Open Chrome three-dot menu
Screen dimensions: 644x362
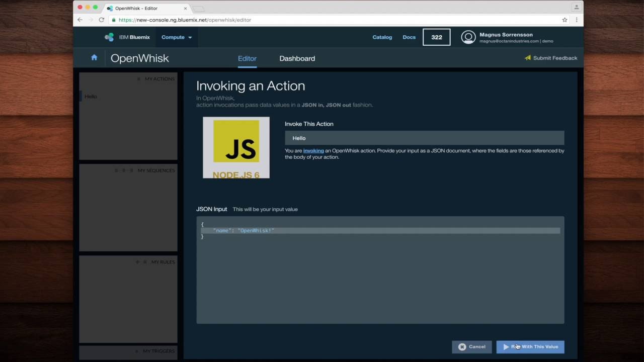(x=576, y=20)
